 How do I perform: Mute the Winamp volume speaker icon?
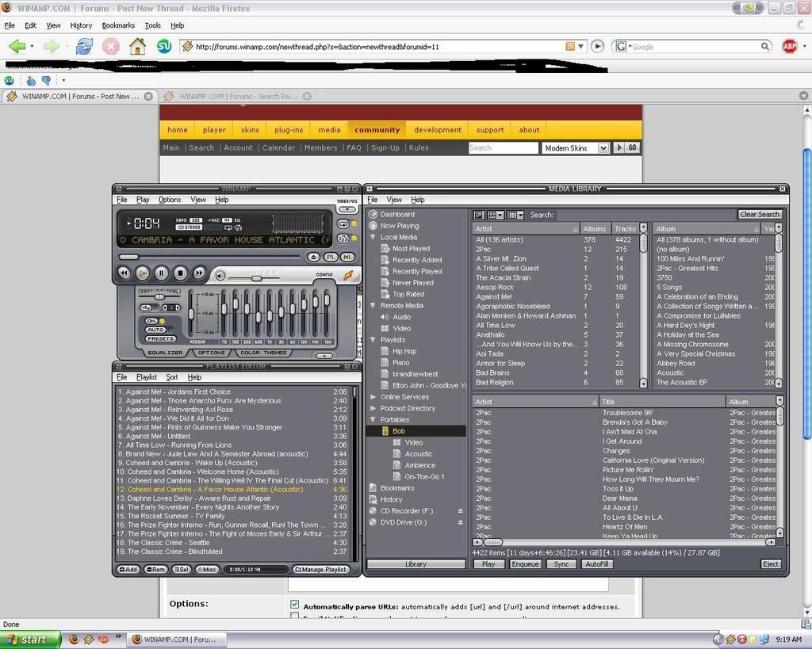tap(220, 276)
